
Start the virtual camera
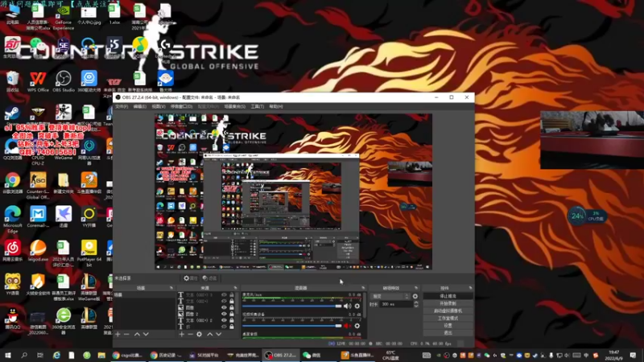pyautogui.click(x=448, y=311)
